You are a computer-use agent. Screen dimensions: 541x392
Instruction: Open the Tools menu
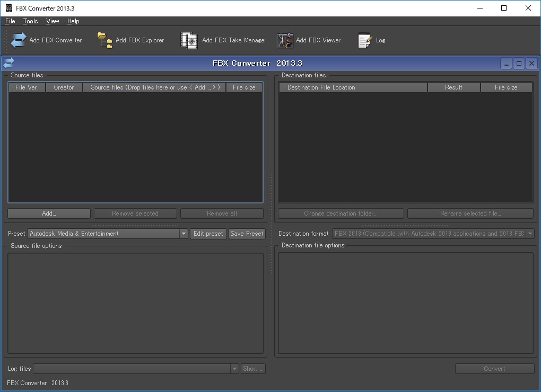tap(30, 21)
